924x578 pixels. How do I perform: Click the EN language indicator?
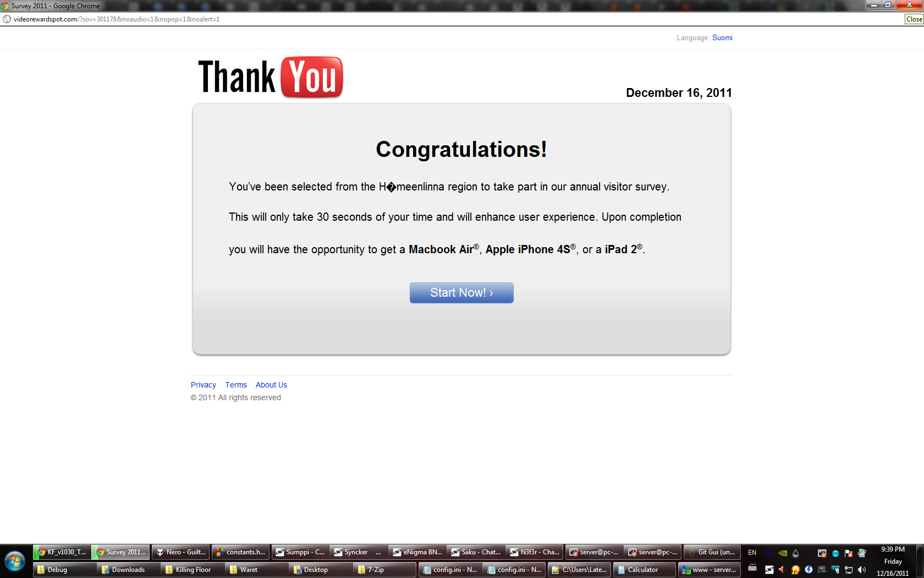(x=752, y=553)
